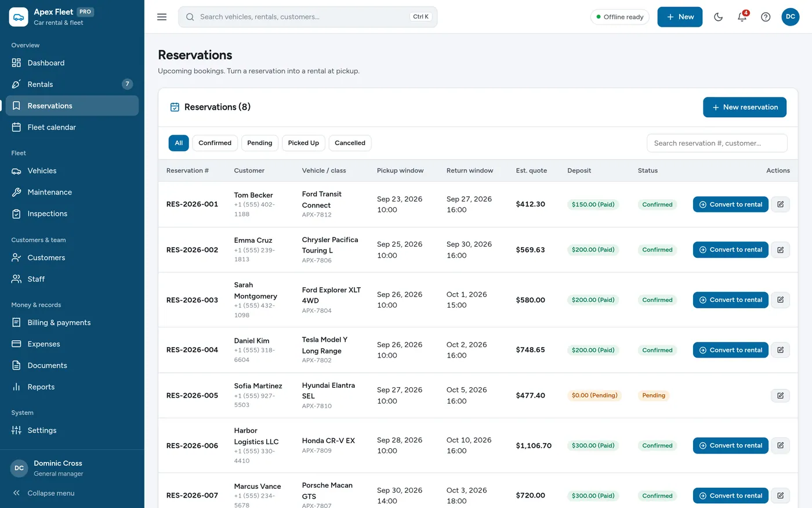
Task: Click the New button in the top bar
Action: click(680, 17)
